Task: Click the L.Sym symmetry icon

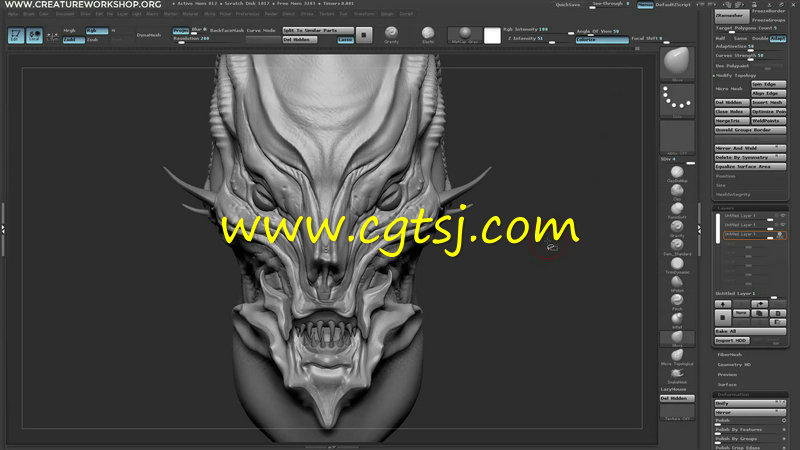Action: [x=52, y=36]
